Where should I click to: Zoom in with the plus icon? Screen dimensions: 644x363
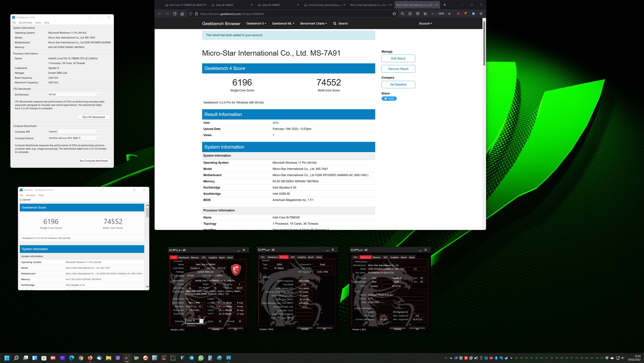tap(449, 14)
